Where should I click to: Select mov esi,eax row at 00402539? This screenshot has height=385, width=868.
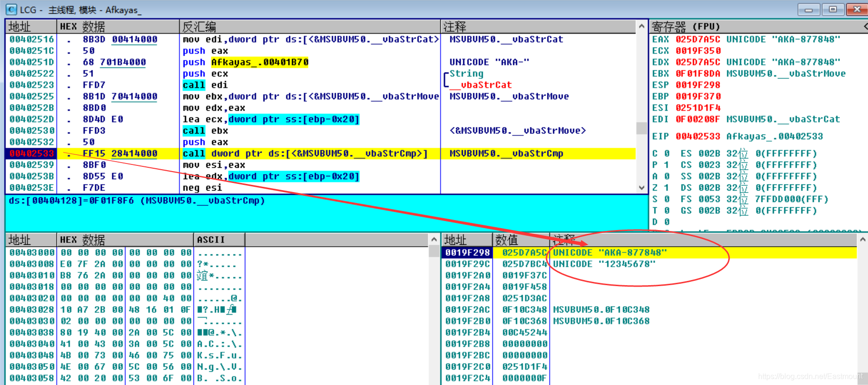(x=321, y=165)
